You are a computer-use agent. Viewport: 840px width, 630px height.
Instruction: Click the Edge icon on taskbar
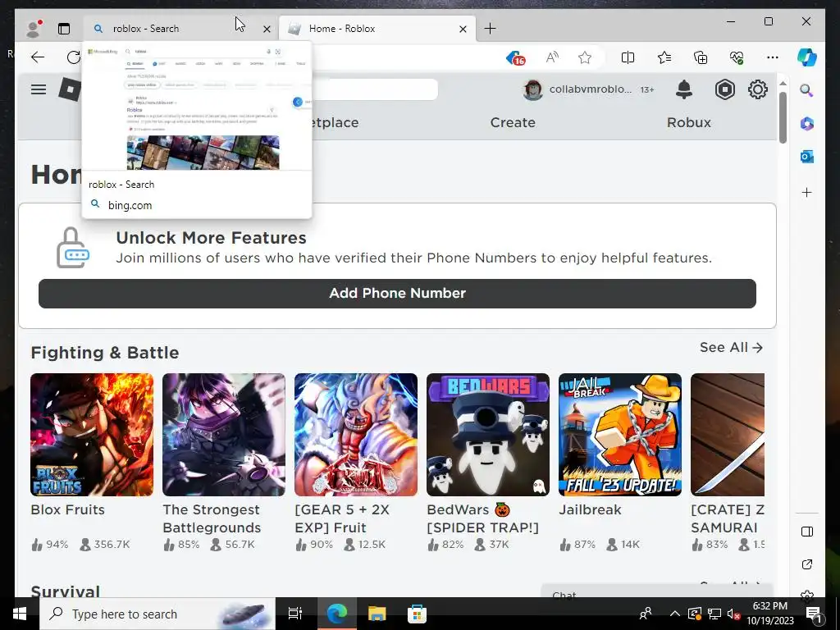coord(337,614)
